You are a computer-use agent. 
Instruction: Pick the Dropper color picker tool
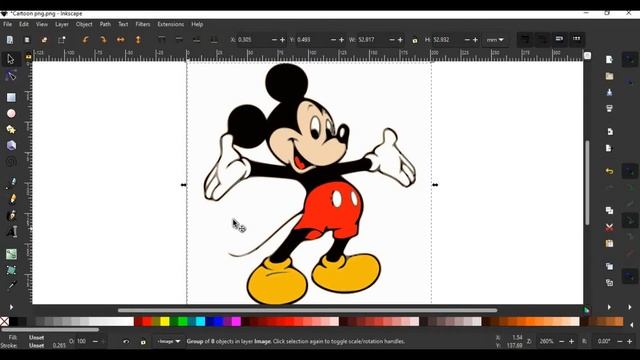[x=11, y=286]
